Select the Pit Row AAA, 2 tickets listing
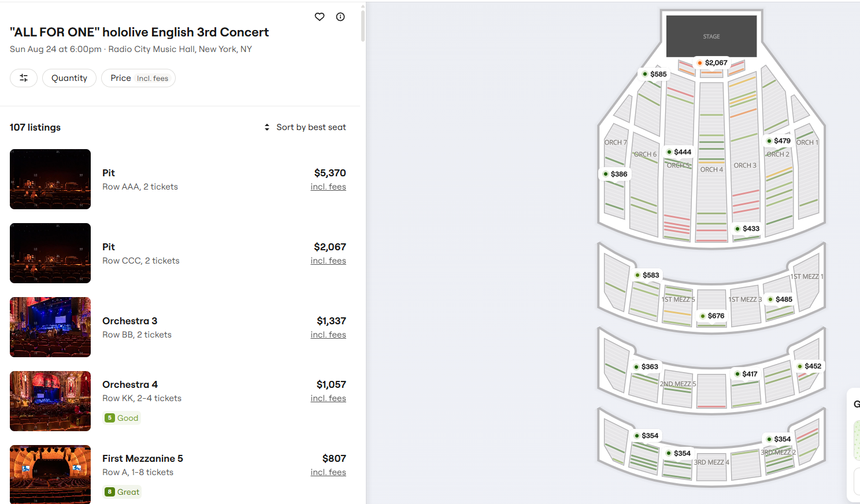The image size is (860, 504). point(178,179)
